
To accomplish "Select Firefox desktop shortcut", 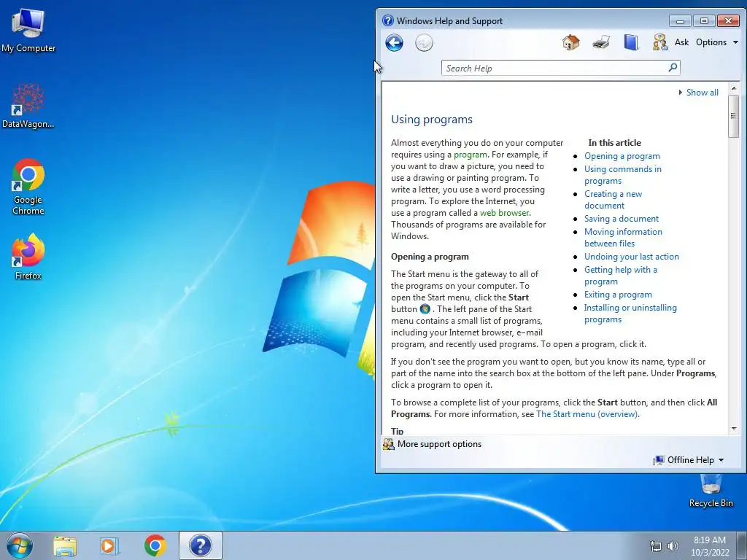I will [28, 257].
